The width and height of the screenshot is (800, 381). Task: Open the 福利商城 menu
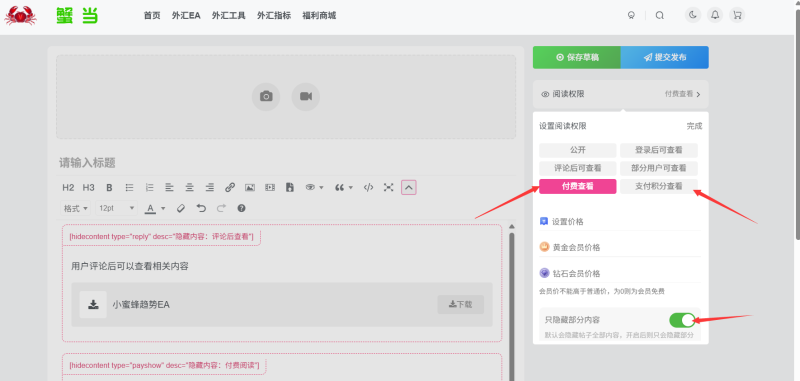tap(319, 15)
